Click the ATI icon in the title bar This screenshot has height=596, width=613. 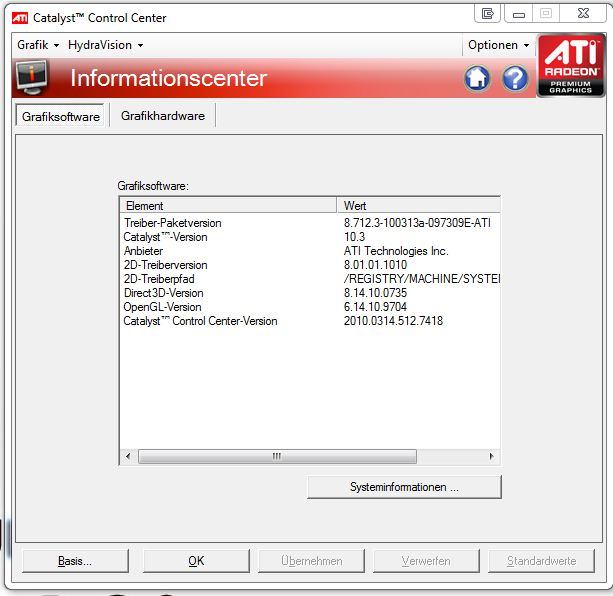tap(20, 18)
